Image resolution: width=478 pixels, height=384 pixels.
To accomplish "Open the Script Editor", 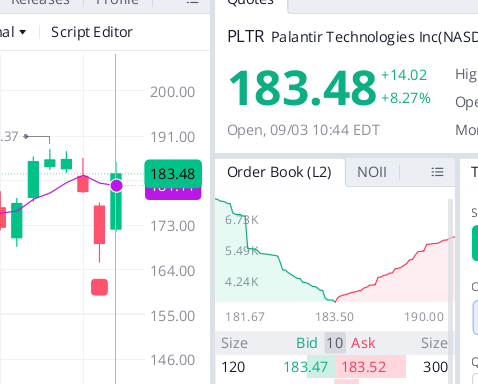I will click(x=92, y=32).
